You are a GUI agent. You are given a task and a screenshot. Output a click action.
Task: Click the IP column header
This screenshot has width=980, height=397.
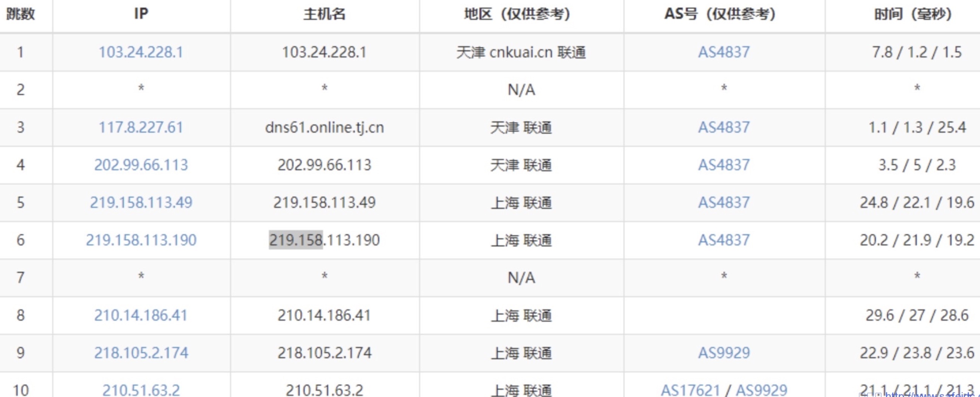[x=141, y=14]
